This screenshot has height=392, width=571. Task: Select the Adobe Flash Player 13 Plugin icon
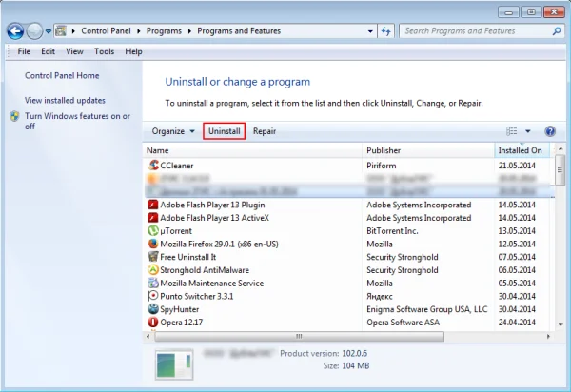click(x=153, y=205)
